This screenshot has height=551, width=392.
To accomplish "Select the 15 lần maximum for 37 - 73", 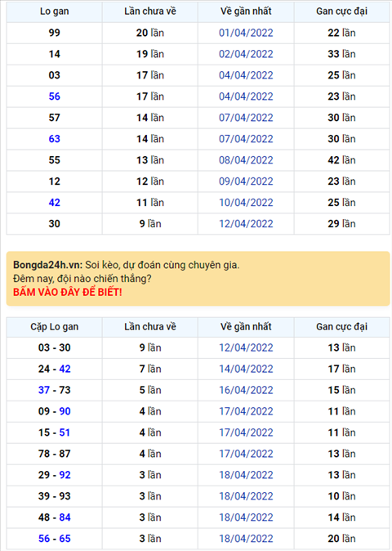I will (342, 390).
